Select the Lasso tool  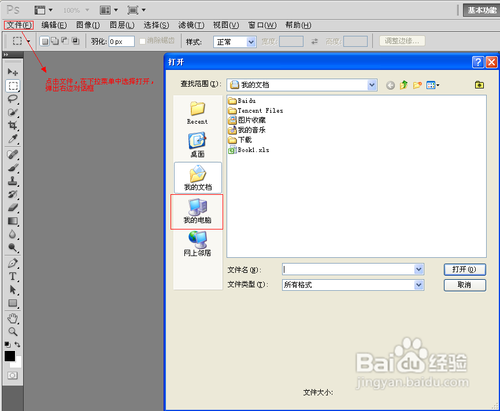[13, 99]
